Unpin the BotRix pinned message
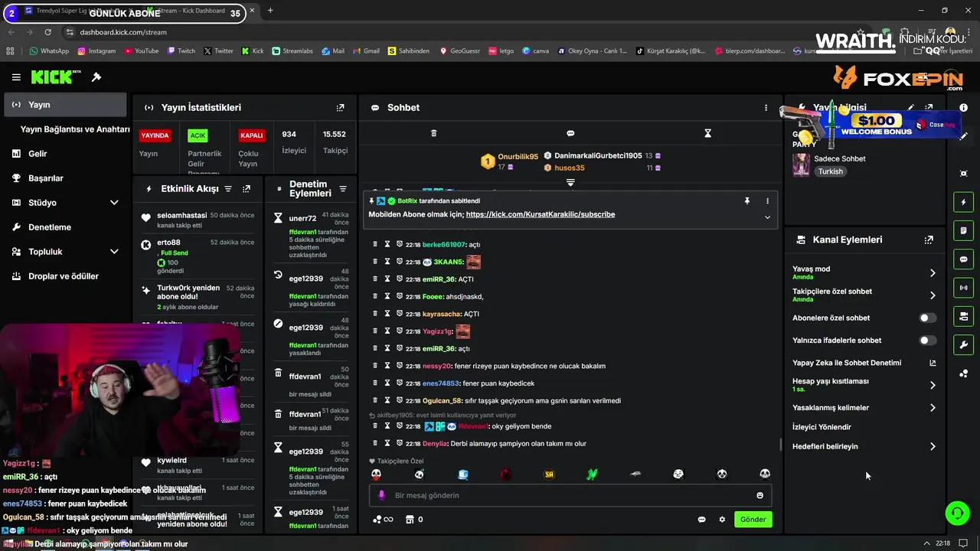The image size is (980, 551). click(746, 201)
